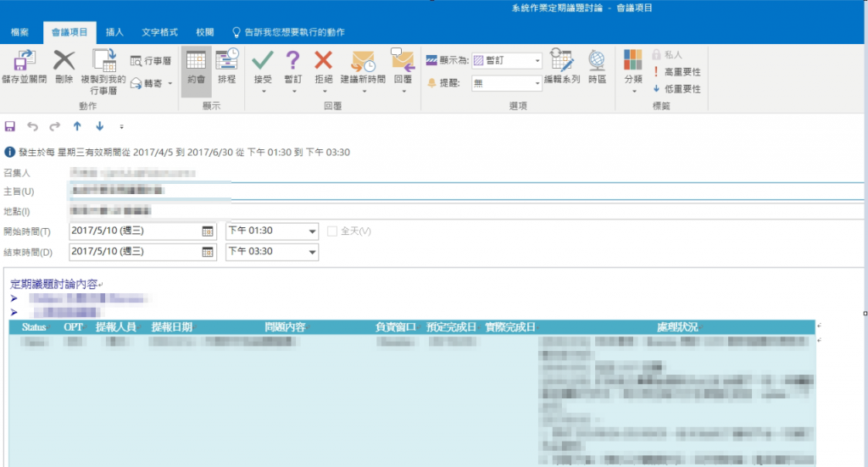Go to next item (down arrow)
The width and height of the screenshot is (868, 467).
100,126
